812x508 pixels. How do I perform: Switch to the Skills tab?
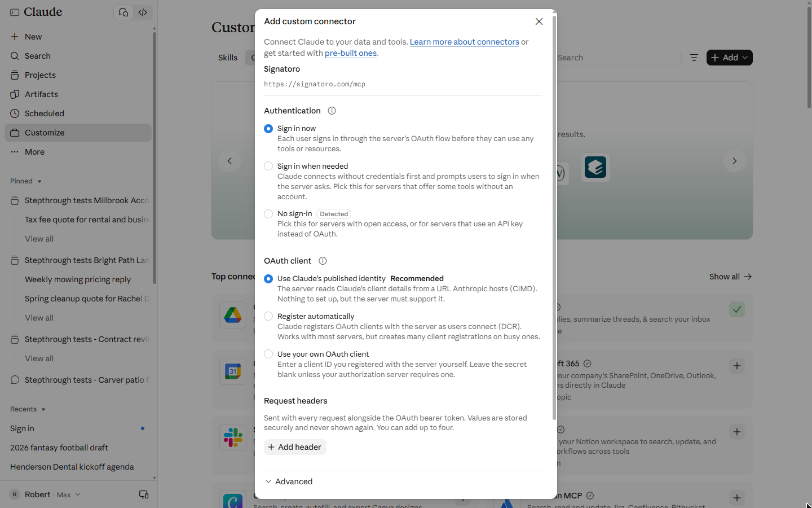tap(228, 58)
